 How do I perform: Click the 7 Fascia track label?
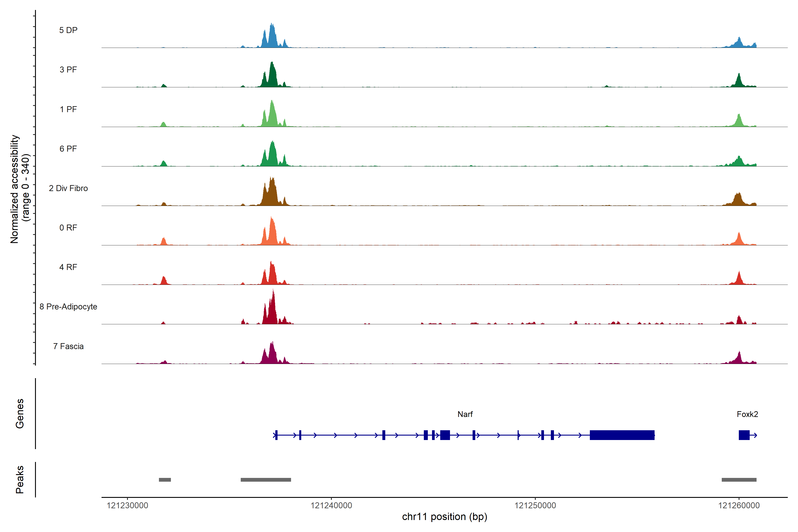pos(68,346)
